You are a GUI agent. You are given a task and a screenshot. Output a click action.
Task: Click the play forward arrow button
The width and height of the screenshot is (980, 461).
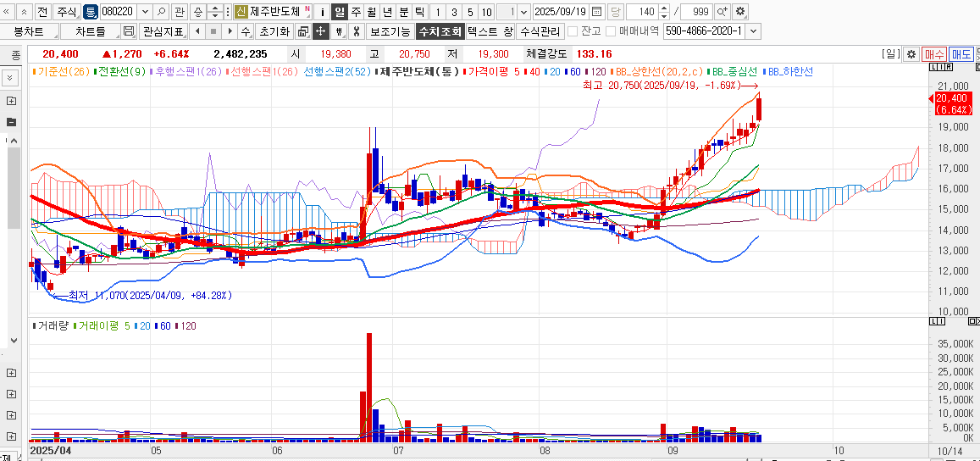pyautogui.click(x=227, y=31)
